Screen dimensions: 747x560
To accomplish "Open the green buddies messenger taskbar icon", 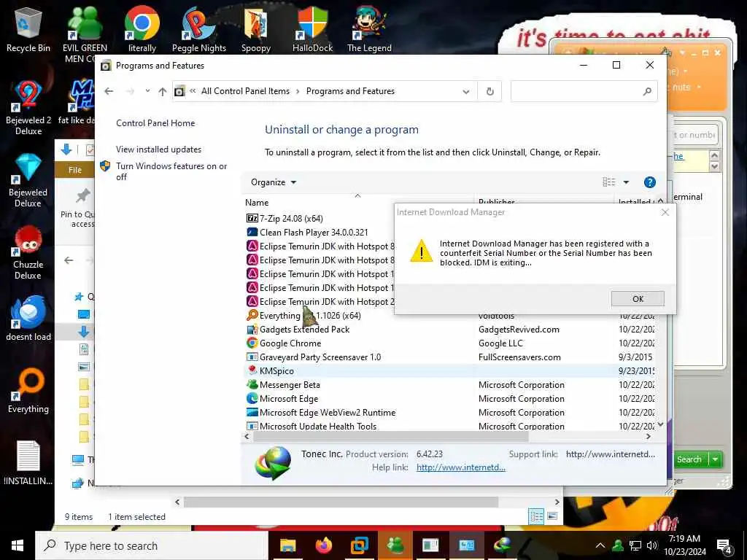I will 395,545.
